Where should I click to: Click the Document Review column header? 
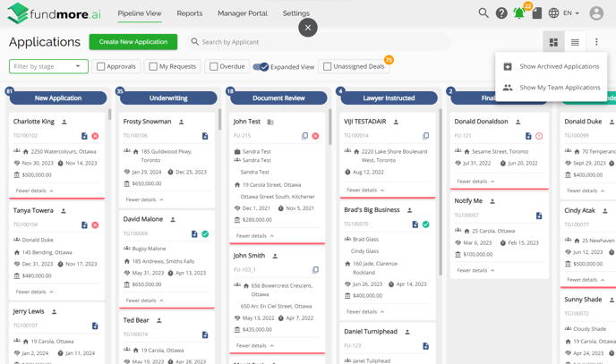click(x=278, y=98)
